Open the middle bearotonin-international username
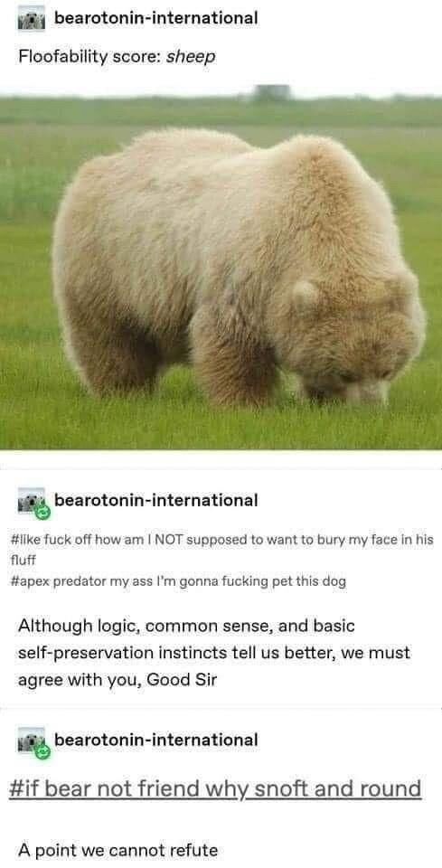Screen dimensions: 442x868 click(x=156, y=500)
